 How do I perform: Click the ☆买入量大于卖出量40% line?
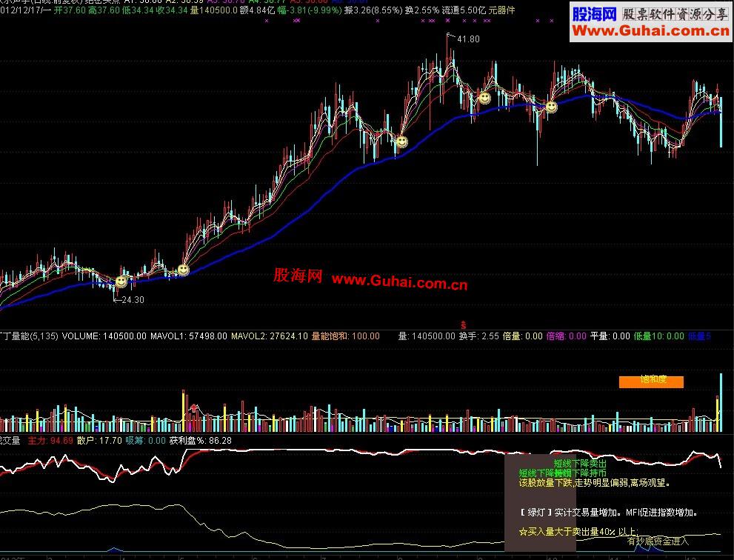coord(578,532)
